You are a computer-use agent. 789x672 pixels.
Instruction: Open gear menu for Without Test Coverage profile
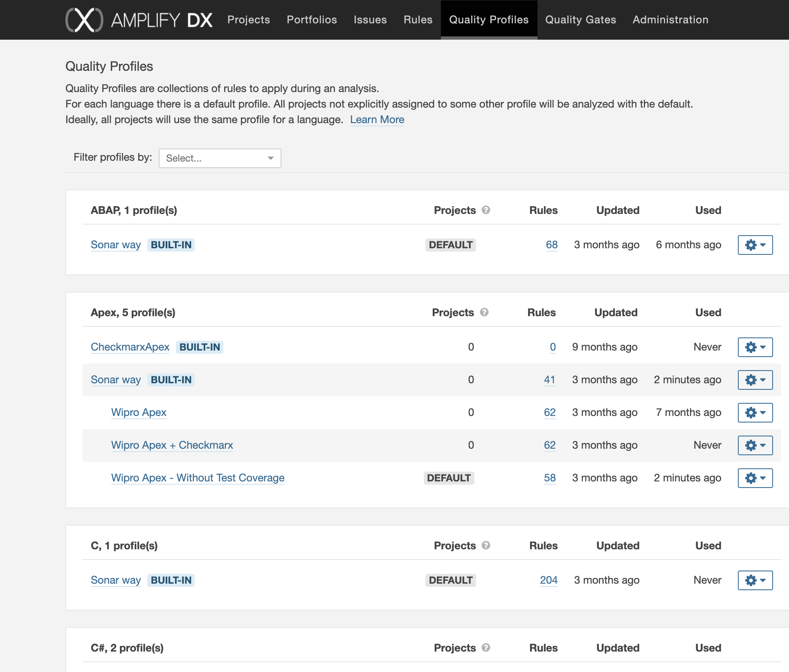coord(755,478)
